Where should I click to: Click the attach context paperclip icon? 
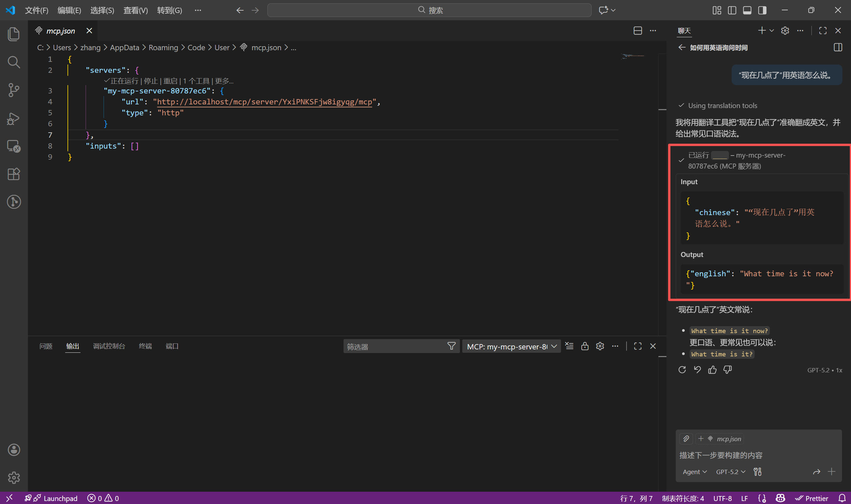pyautogui.click(x=686, y=439)
